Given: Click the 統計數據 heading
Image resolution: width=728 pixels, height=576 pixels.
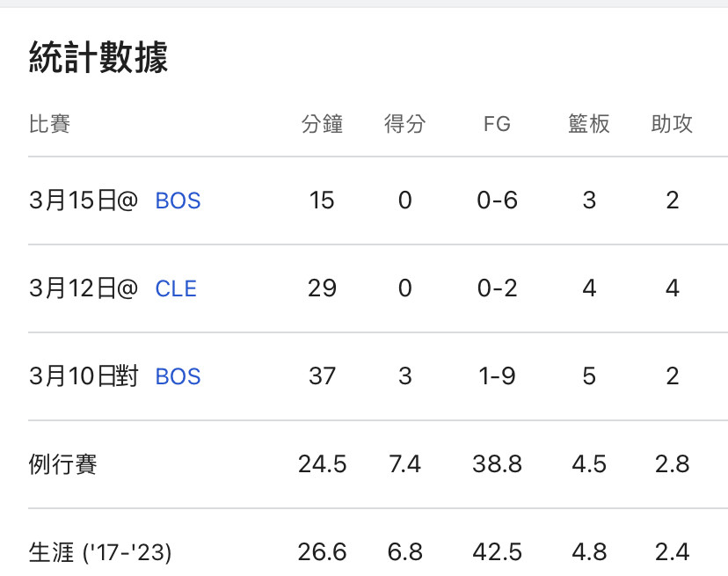Looking at the screenshot, I should pos(98,56).
